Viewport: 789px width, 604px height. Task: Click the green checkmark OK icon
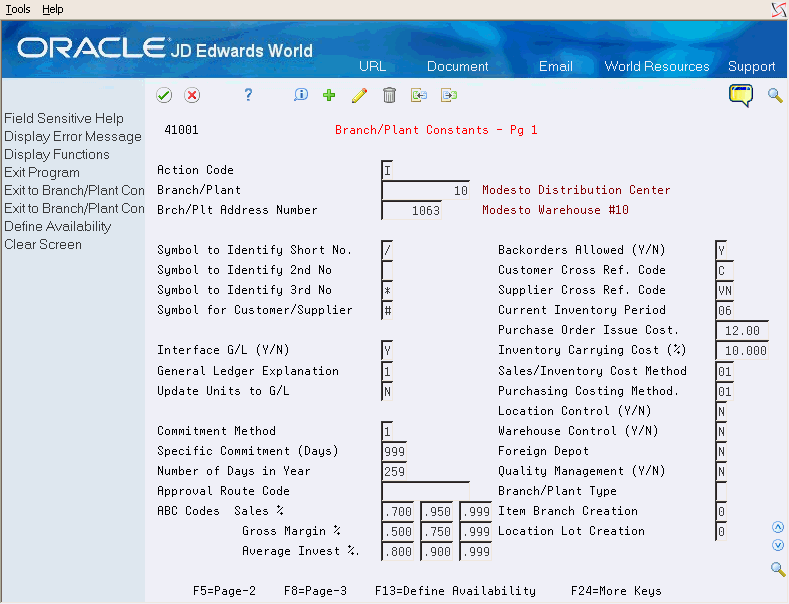(x=164, y=95)
